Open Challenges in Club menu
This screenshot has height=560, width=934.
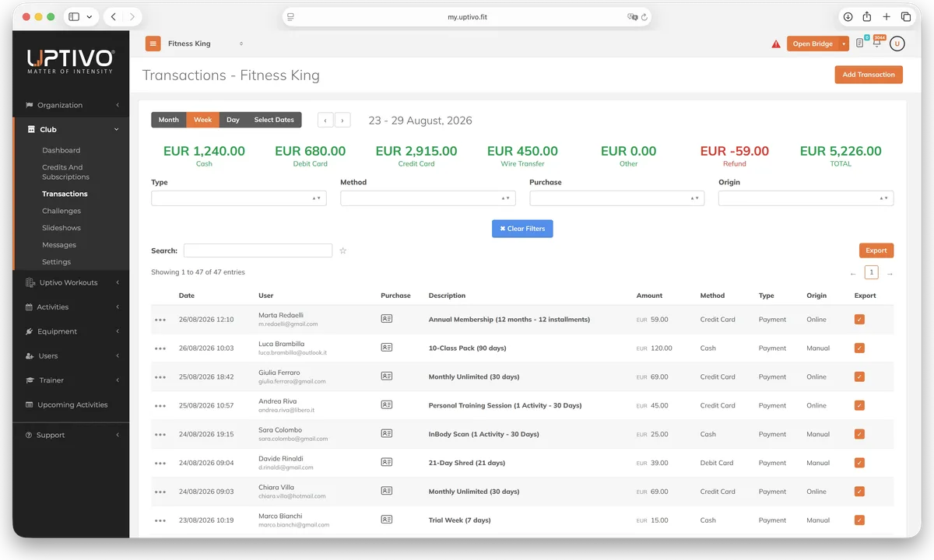61,211
